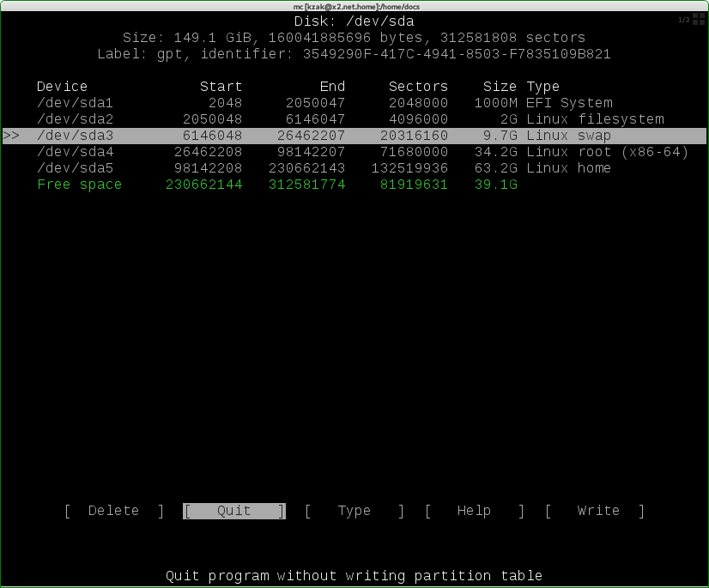Click the 9.7G size value
The height and width of the screenshot is (588, 709).
point(500,136)
